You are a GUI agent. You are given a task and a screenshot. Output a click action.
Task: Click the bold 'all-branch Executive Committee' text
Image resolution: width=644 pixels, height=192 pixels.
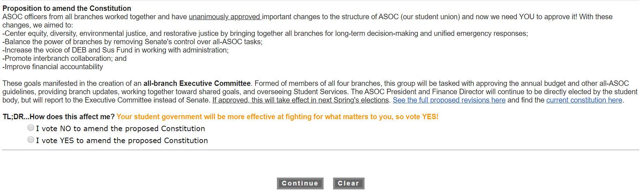click(197, 84)
